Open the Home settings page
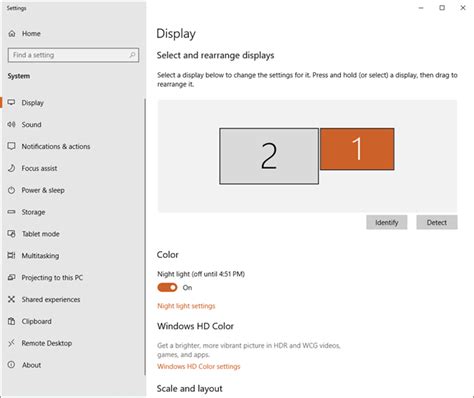Screen dimensions: 474x398 pos(31,34)
